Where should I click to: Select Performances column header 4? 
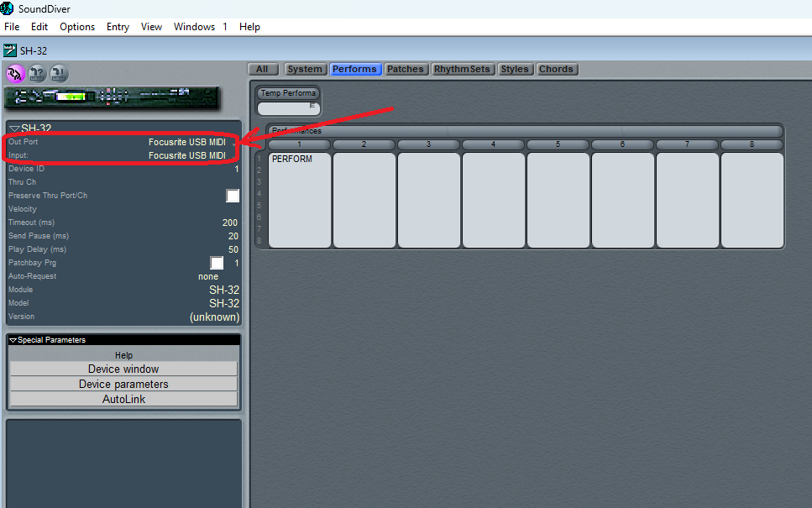[494, 144]
